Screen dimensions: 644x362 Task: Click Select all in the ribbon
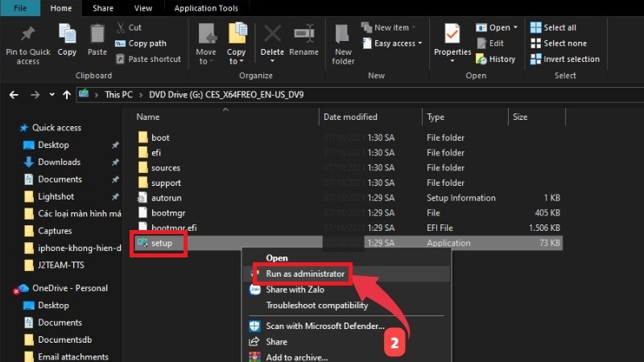pyautogui.click(x=559, y=27)
